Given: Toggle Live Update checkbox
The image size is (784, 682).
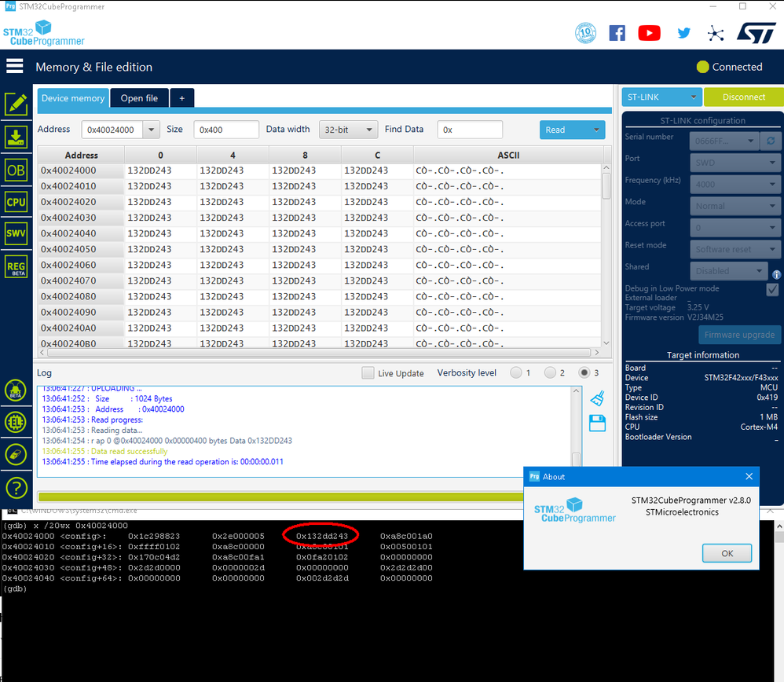Looking at the screenshot, I should click(368, 373).
